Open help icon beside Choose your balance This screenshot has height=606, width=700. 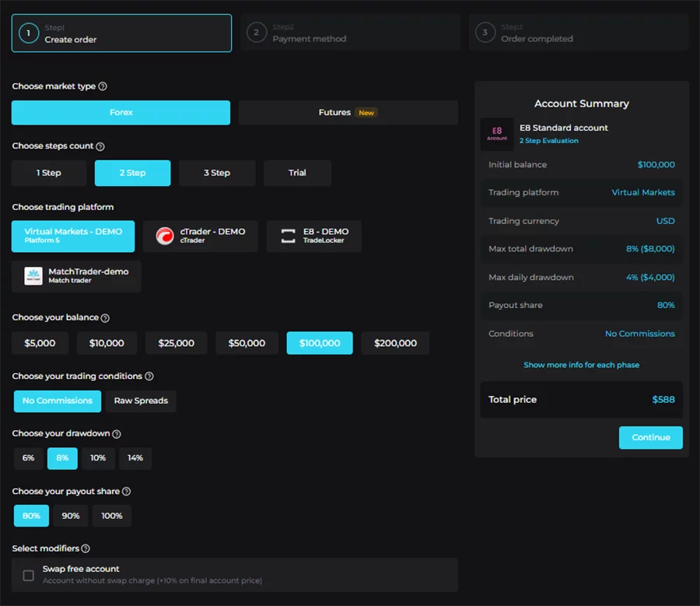(105, 318)
